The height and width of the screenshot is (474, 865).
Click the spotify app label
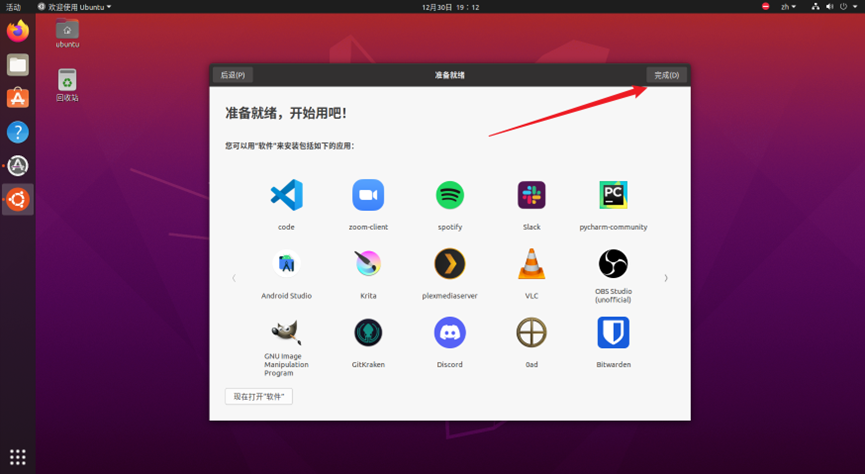click(x=450, y=227)
